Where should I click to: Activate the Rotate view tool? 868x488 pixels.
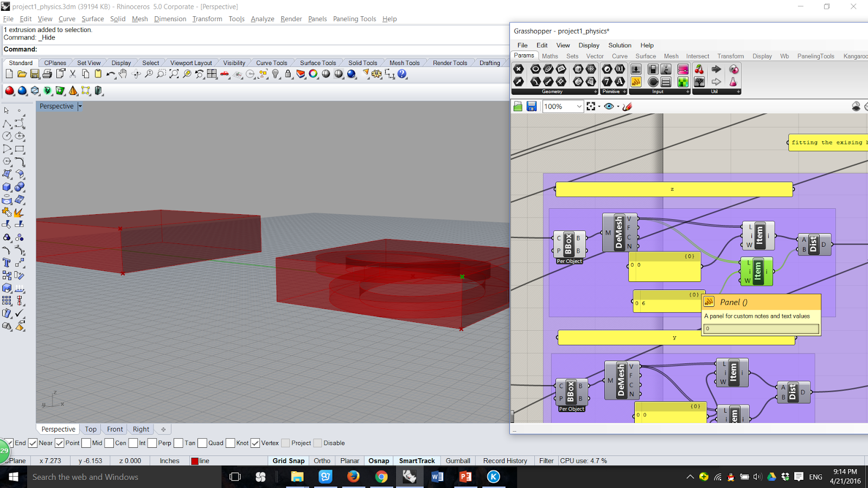(x=137, y=74)
